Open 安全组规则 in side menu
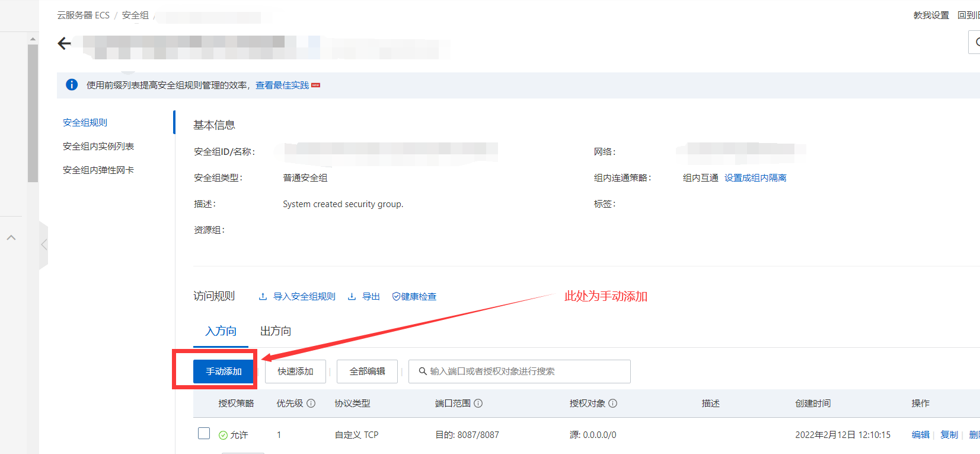This screenshot has height=454, width=980. pos(85,123)
